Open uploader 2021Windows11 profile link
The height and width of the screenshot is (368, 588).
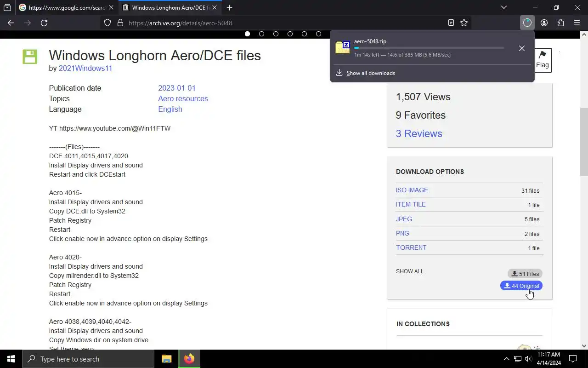click(x=85, y=68)
